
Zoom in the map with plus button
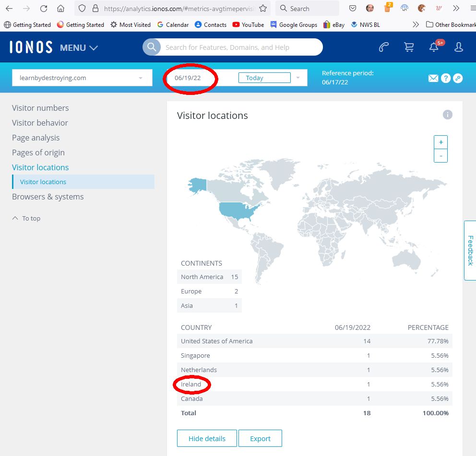coord(440,142)
